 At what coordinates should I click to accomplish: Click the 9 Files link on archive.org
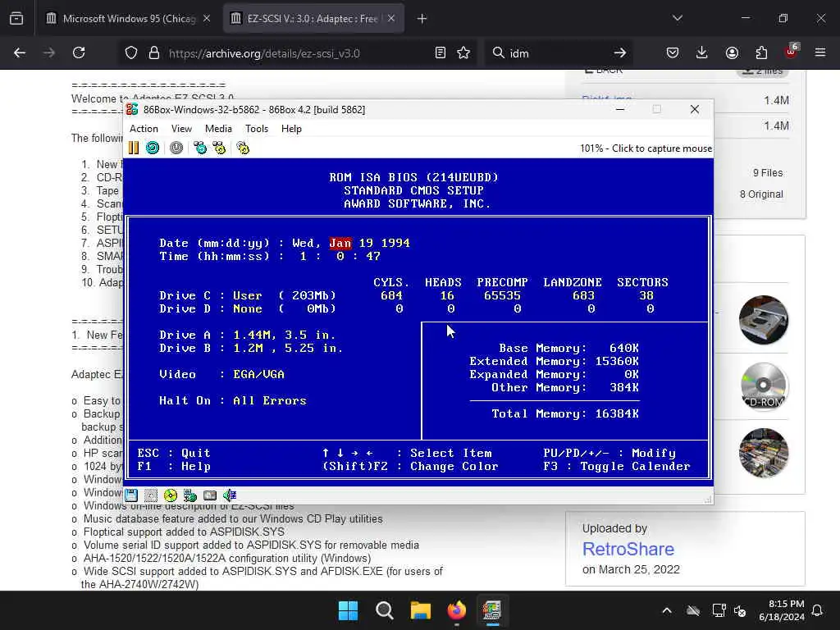(x=768, y=173)
